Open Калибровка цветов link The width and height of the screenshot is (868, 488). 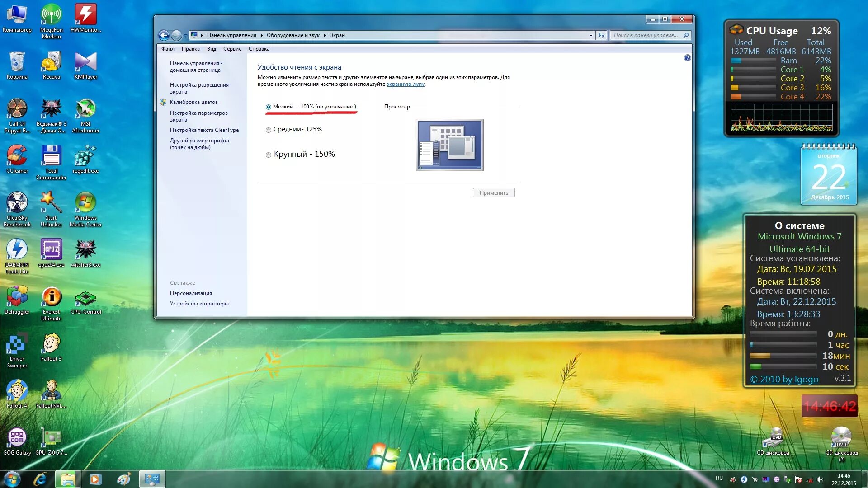pyautogui.click(x=193, y=102)
